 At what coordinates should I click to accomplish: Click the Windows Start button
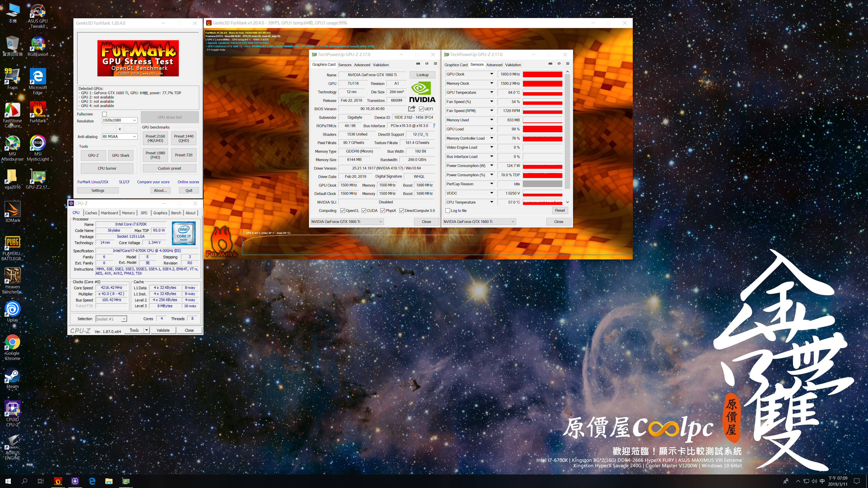pos(8,481)
